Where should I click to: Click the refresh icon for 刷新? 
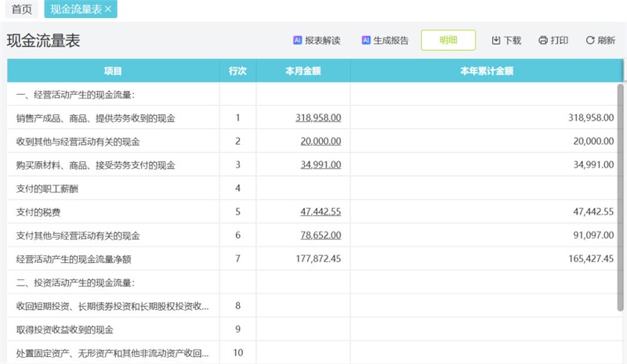[x=589, y=41]
